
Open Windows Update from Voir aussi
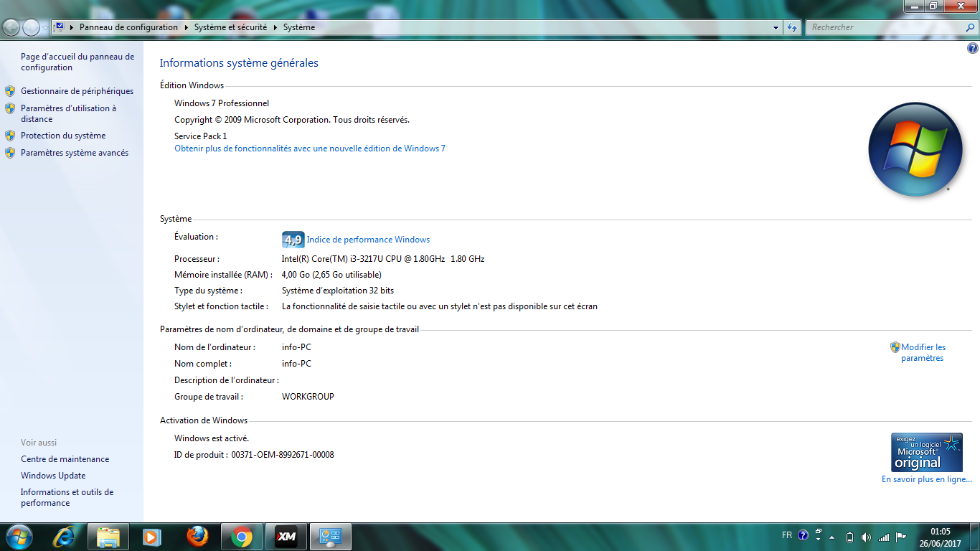tap(53, 476)
